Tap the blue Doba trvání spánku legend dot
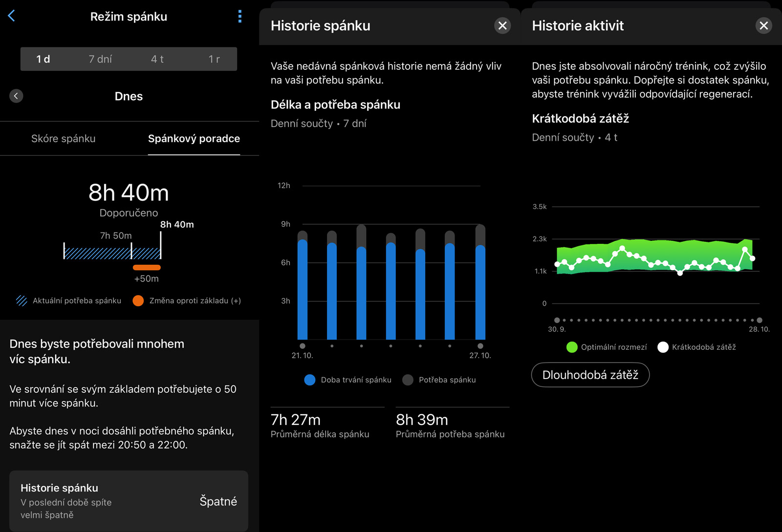 [310, 380]
